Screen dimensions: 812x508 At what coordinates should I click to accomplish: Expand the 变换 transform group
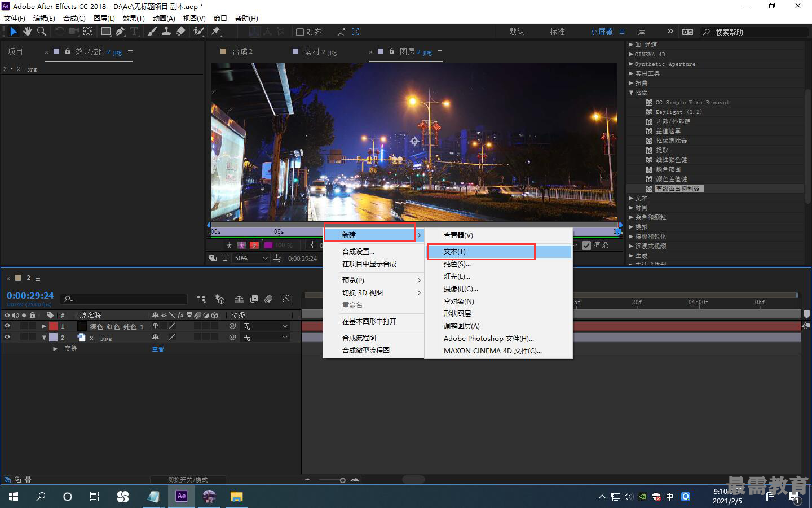click(x=55, y=349)
